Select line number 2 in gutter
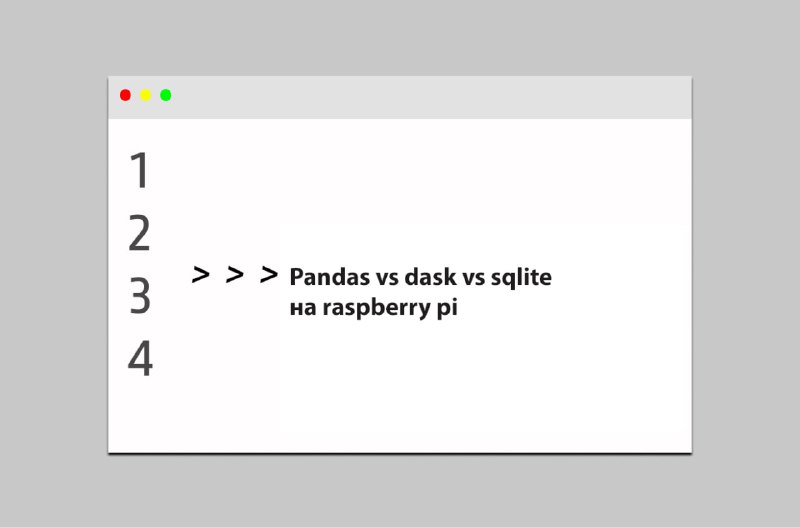The width and height of the screenshot is (800, 528). point(139,233)
